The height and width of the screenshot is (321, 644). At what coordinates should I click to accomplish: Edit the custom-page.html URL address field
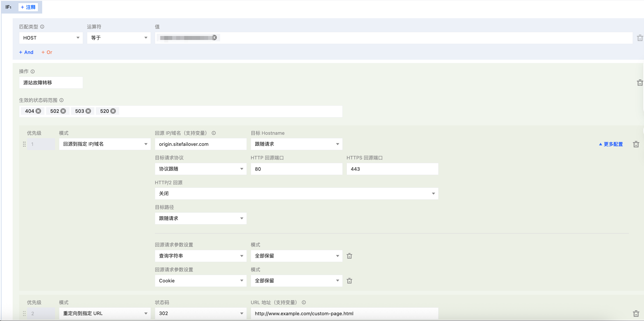click(344, 313)
